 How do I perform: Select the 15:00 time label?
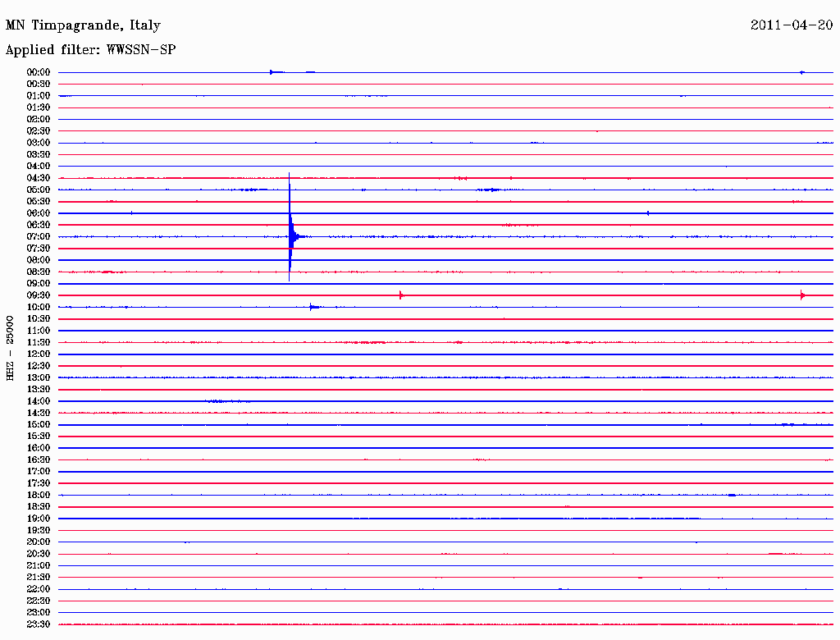(x=39, y=424)
